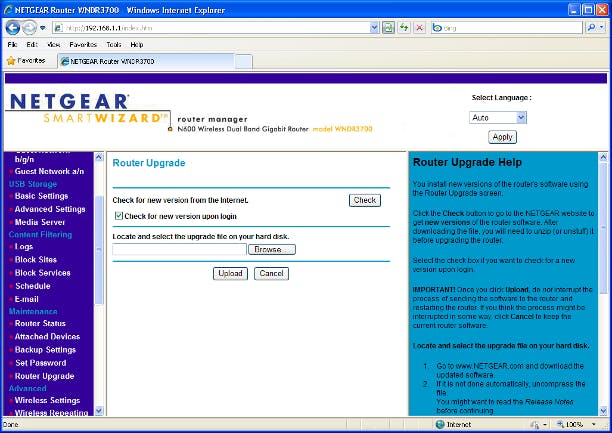Click the Router Upgrade Help heading
This screenshot has width=612, height=433.
click(467, 162)
